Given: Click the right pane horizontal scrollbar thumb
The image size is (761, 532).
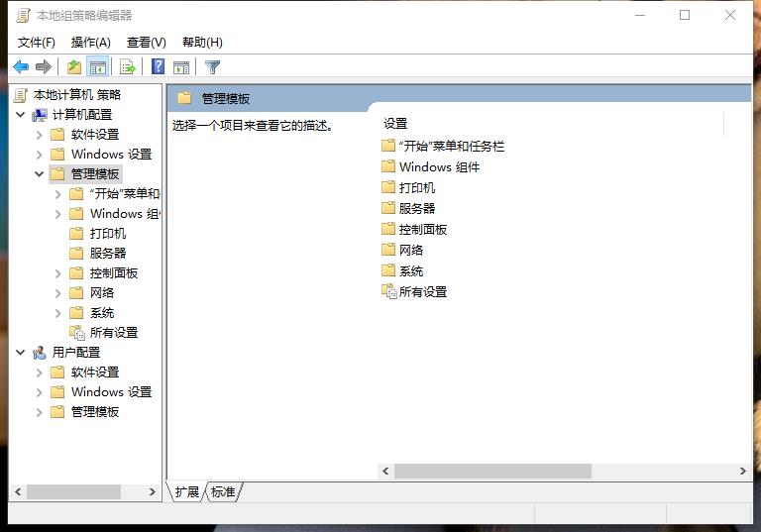Looking at the screenshot, I should click(491, 472).
